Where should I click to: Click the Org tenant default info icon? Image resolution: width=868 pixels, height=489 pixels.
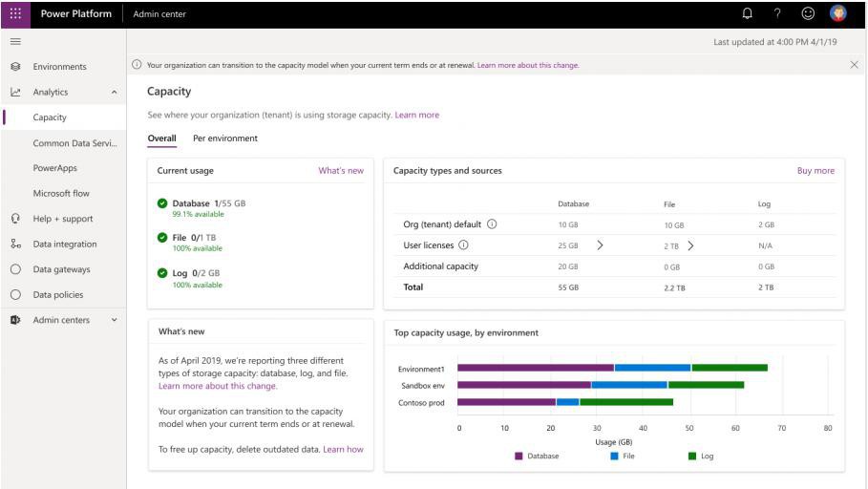pos(492,224)
